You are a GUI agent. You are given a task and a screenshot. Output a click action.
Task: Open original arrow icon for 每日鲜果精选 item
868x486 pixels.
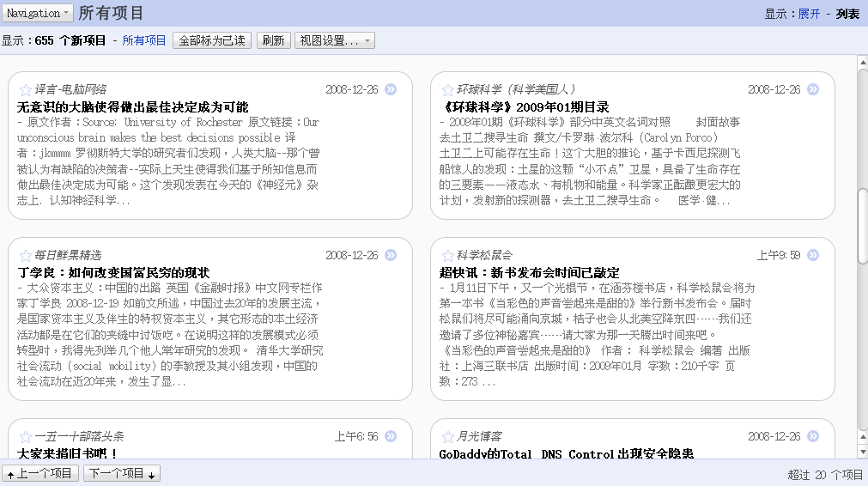[x=391, y=255]
